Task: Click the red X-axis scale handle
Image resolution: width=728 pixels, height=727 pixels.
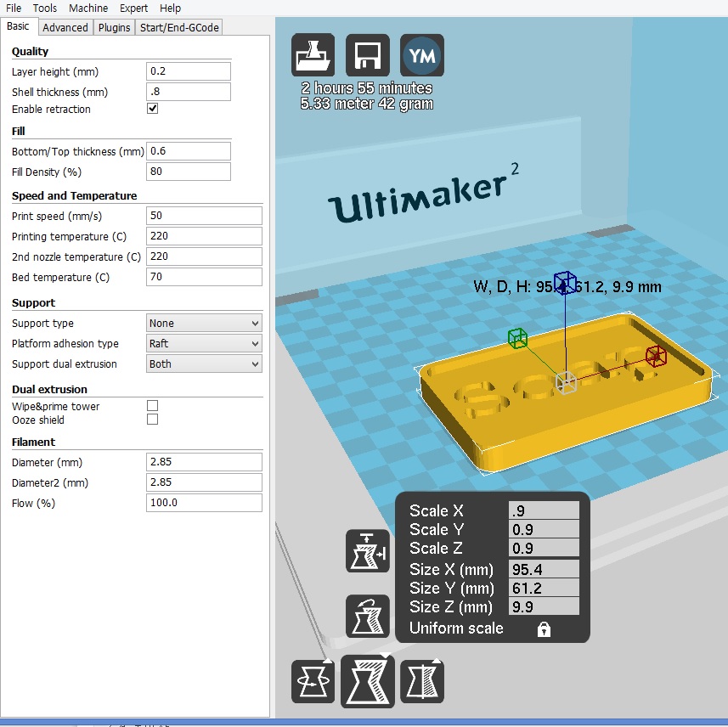Action: click(656, 356)
